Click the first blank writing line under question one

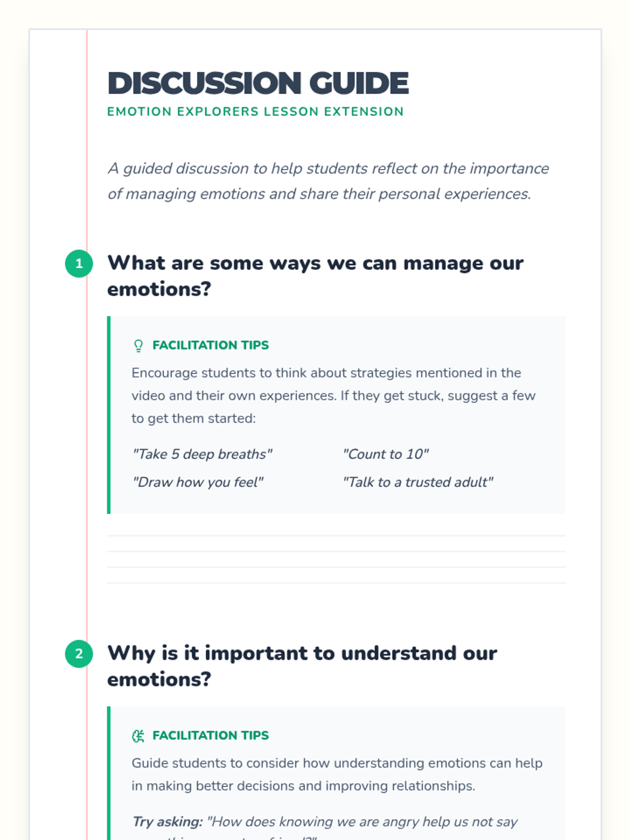click(336, 535)
